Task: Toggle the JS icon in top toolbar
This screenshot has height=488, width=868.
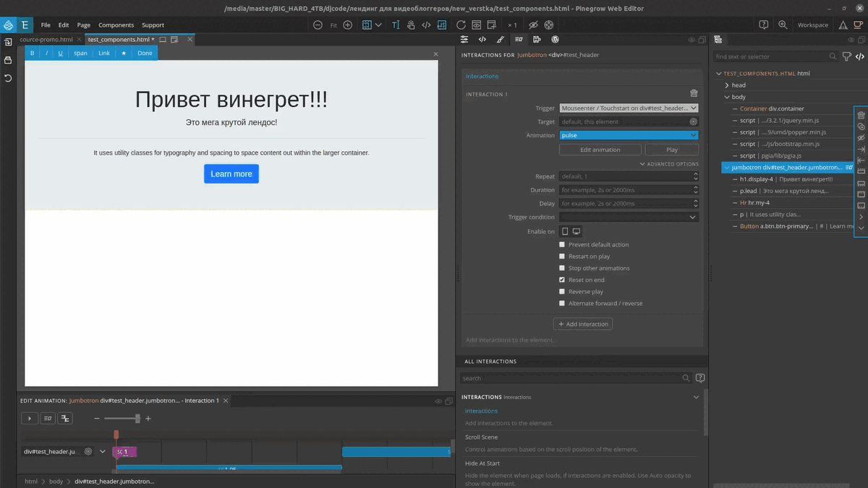Action: (441, 25)
